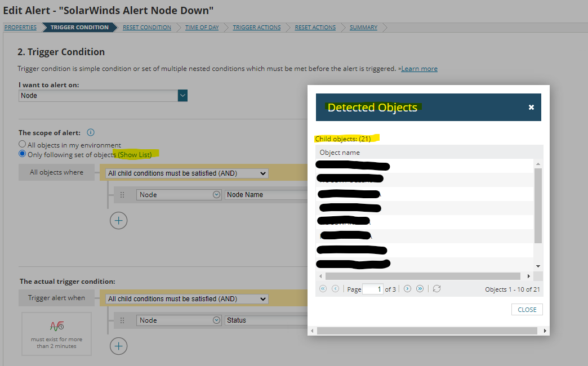Select All objects in my environment
Viewport: 588px width, 366px height.
click(22, 144)
